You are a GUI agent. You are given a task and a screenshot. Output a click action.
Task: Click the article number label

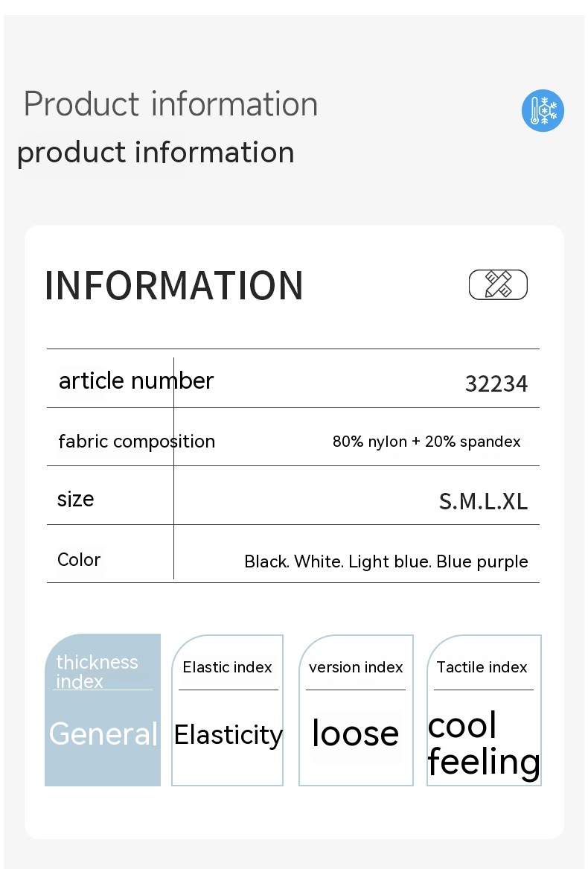point(136,381)
